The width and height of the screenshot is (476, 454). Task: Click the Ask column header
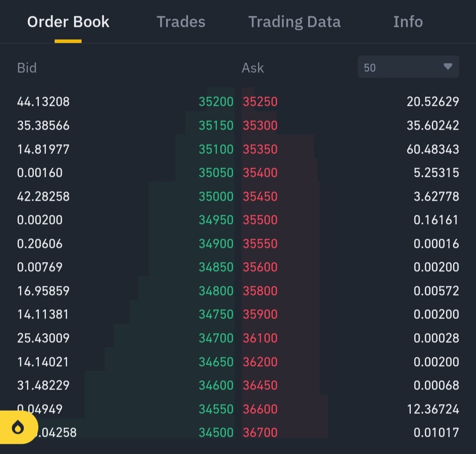pyautogui.click(x=253, y=68)
